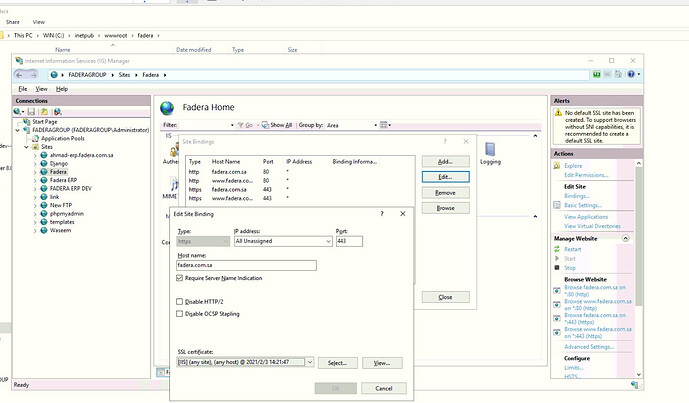Screen dimensions: 689x403
Task: Collapse the FADERAGROUP server node
Action: point(18,130)
